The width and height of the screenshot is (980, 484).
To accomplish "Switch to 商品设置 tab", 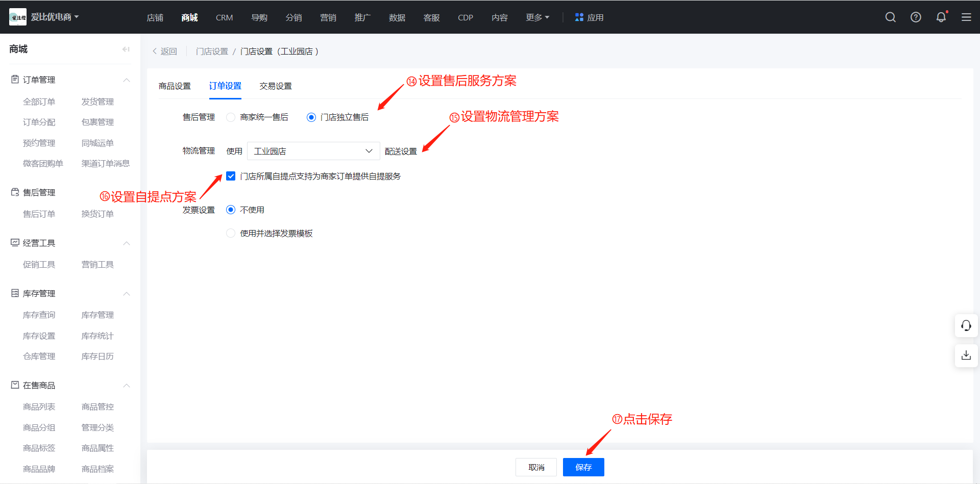I will 175,86.
